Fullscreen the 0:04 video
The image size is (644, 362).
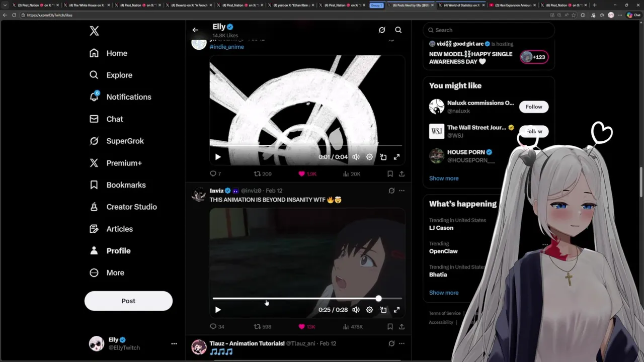coord(396,157)
